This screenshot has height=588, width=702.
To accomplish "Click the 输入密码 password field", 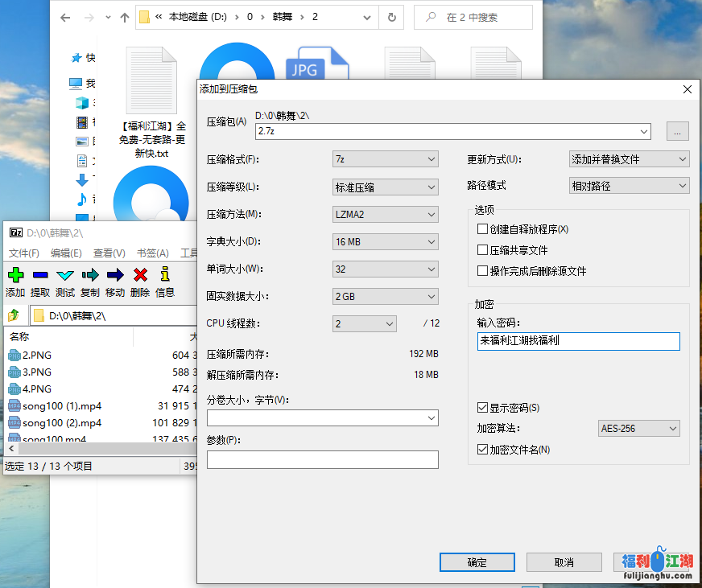I will 578,341.
